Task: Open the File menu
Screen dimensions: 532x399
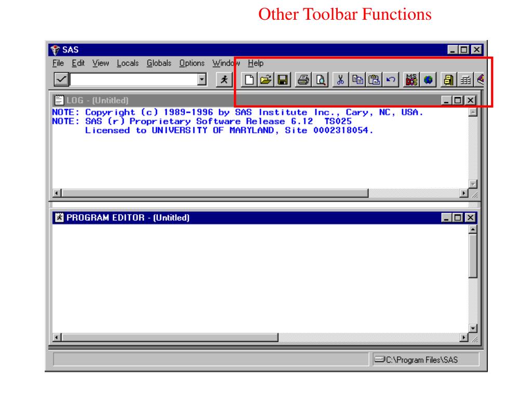Action: coord(58,63)
